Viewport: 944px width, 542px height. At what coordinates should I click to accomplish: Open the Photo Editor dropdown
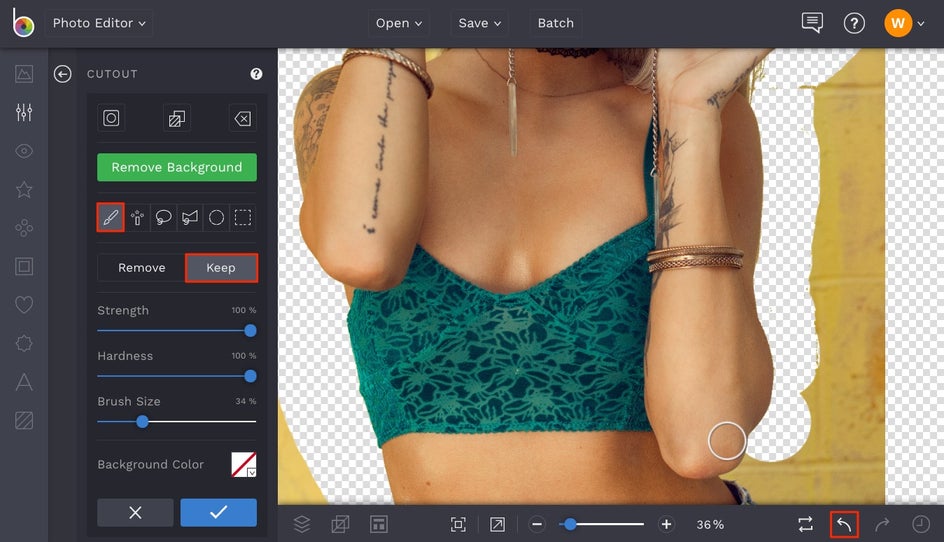tap(99, 23)
